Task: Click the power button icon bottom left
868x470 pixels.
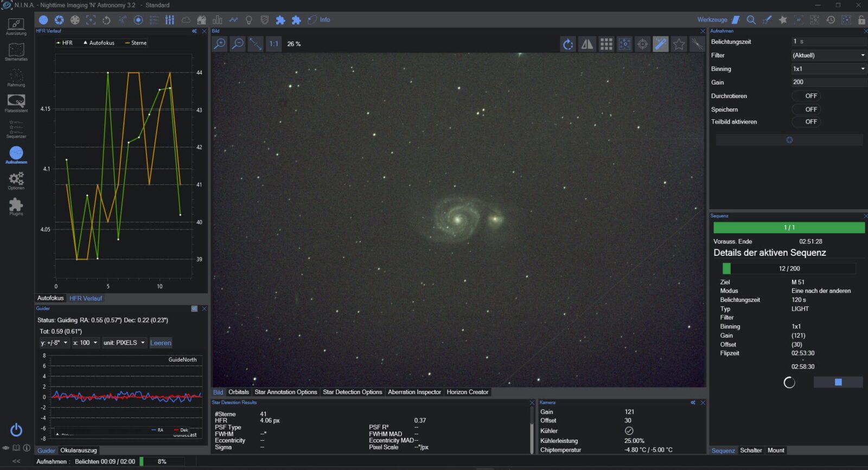Action: point(16,430)
